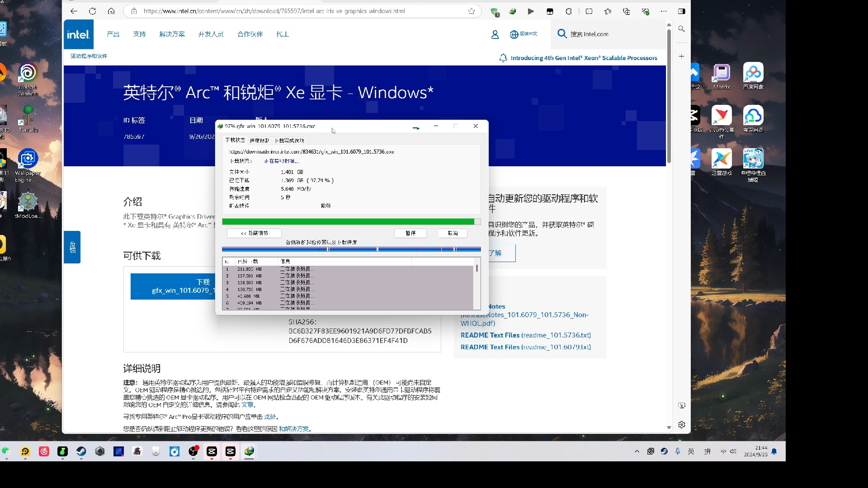Click 隐藏细节 button in download dialog

[x=254, y=233]
